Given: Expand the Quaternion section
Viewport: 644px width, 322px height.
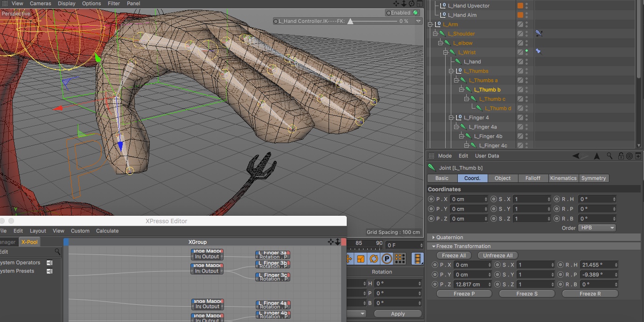Looking at the screenshot, I should click(434, 237).
